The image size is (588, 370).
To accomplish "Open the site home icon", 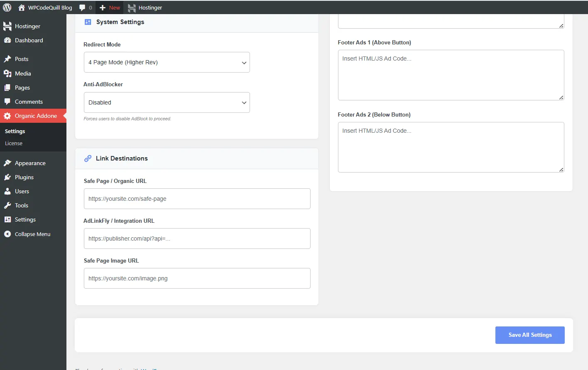I will 22,7.
